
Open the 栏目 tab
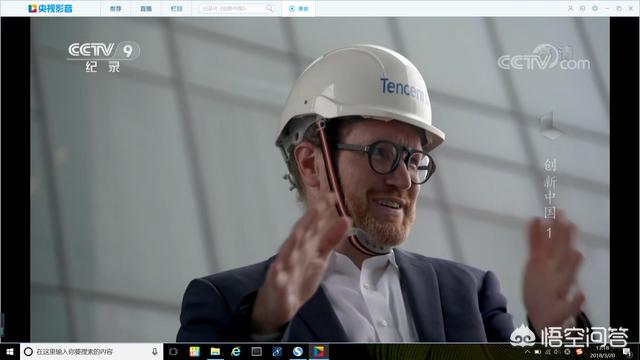click(176, 9)
